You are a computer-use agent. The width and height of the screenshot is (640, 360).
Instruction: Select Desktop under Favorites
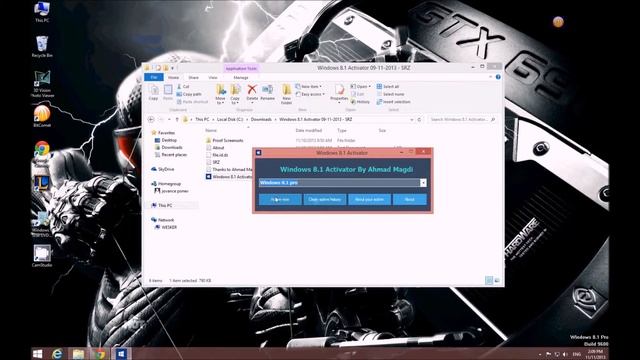166,140
